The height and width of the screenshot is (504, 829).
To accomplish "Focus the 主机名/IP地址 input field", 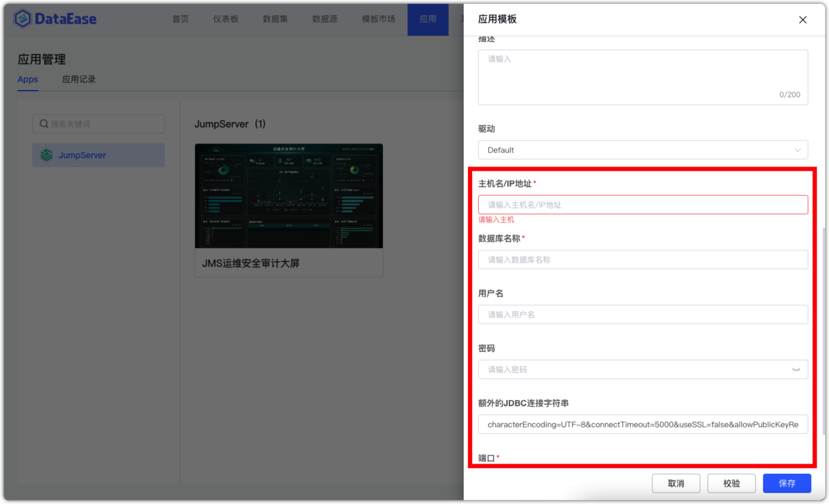I will (643, 205).
